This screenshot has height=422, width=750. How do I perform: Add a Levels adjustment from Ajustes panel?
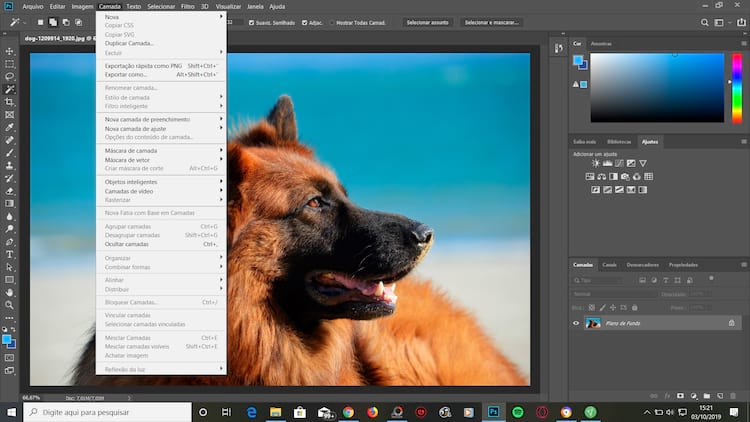pyautogui.click(x=607, y=163)
